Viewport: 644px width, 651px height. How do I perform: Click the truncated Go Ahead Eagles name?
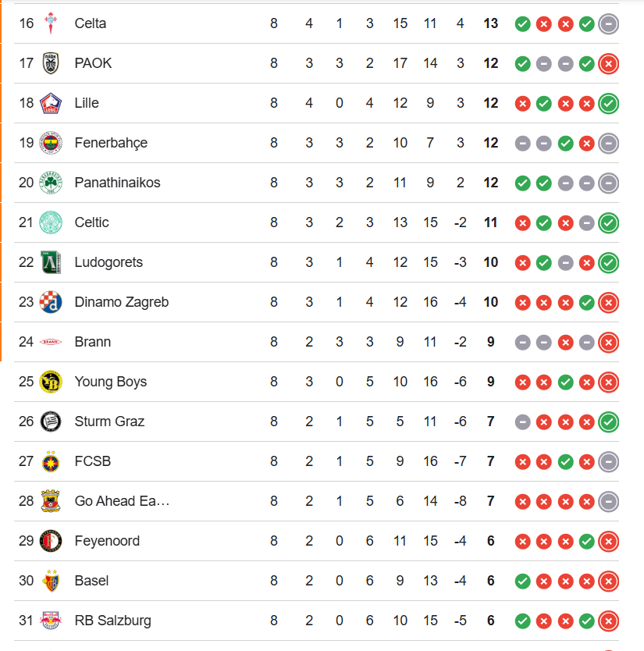(x=122, y=501)
